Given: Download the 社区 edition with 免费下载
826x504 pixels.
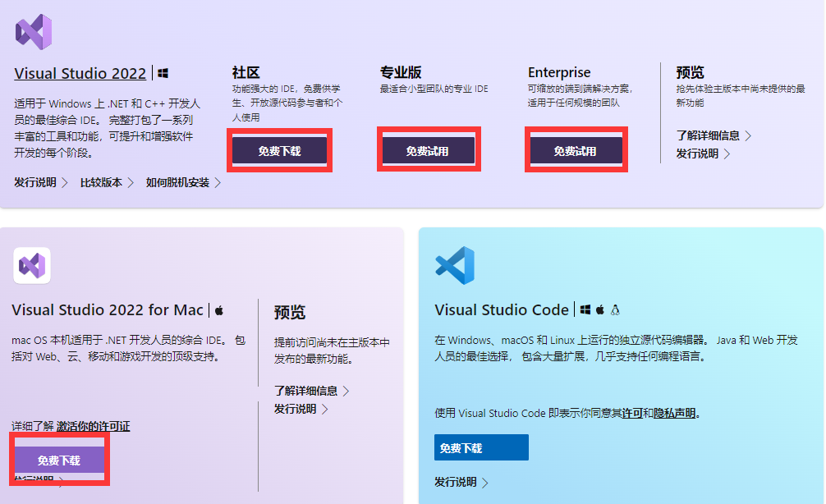Looking at the screenshot, I should (280, 151).
